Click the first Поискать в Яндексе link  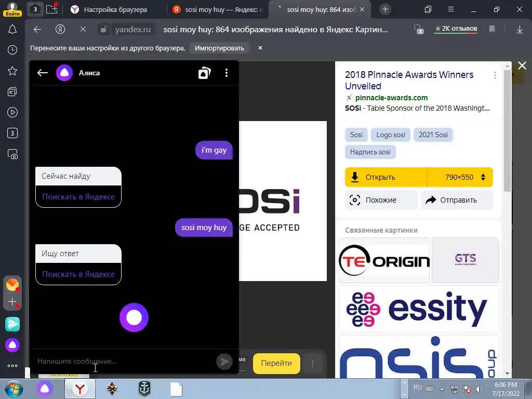tap(78, 197)
